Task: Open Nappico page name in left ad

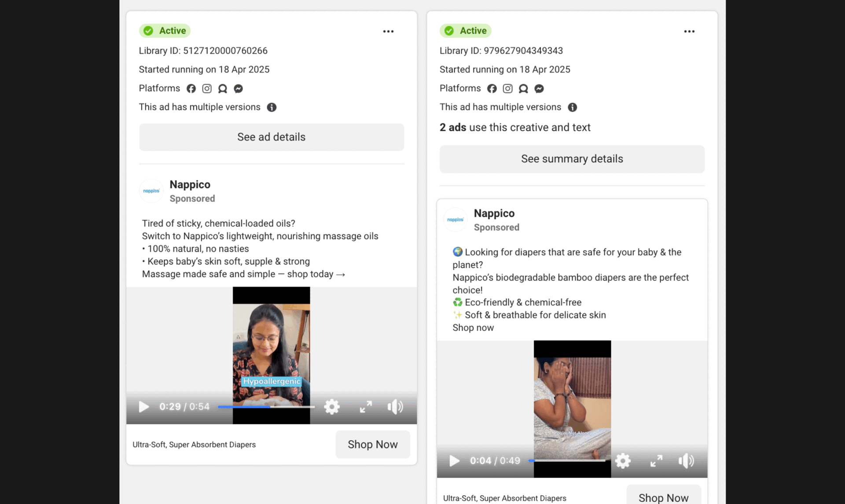Action: (190, 184)
